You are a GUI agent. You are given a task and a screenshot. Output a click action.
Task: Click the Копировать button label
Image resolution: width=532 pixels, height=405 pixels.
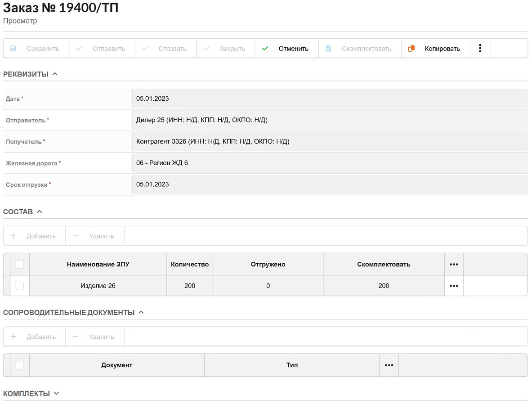pyautogui.click(x=443, y=49)
